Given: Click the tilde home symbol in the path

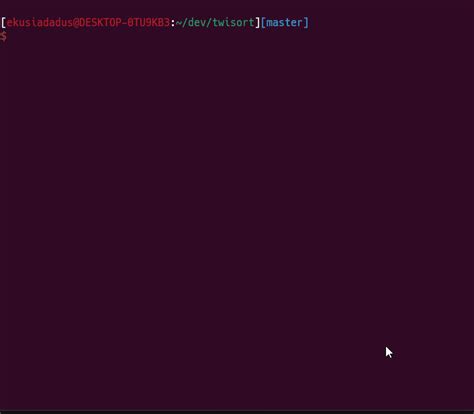Looking at the screenshot, I should click(x=179, y=23).
